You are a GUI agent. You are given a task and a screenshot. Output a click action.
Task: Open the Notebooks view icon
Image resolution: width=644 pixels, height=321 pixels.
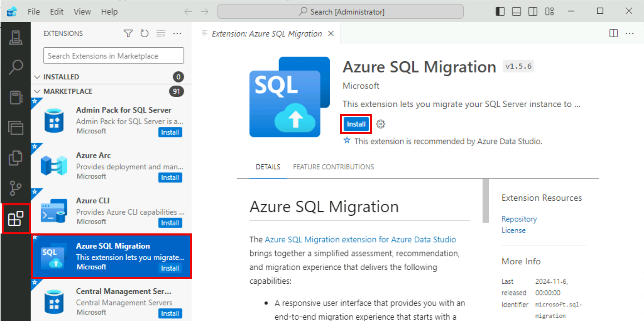tap(15, 97)
